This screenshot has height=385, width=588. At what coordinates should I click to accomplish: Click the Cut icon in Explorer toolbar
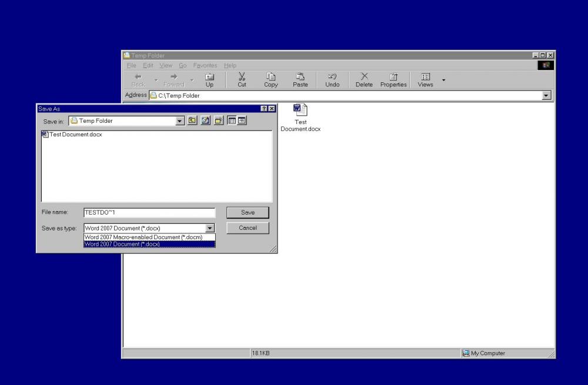(x=242, y=79)
